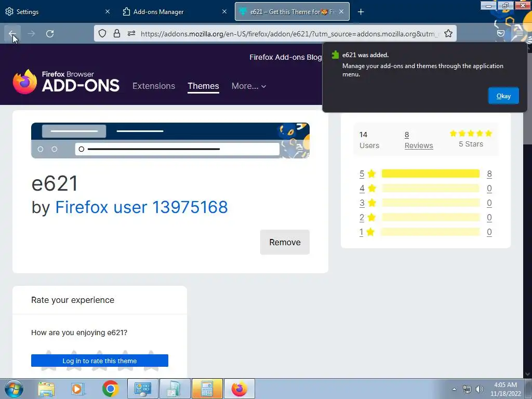Go to Extensions section

[154, 86]
